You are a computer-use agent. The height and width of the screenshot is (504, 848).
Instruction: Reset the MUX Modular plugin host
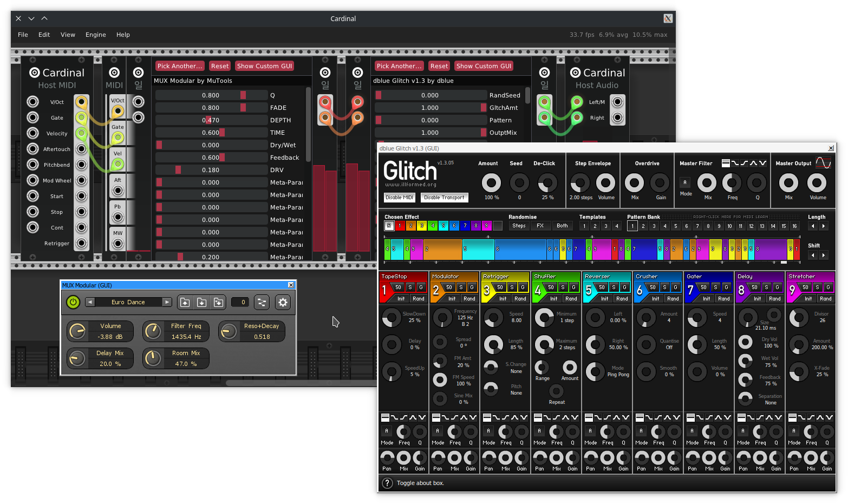coord(220,66)
